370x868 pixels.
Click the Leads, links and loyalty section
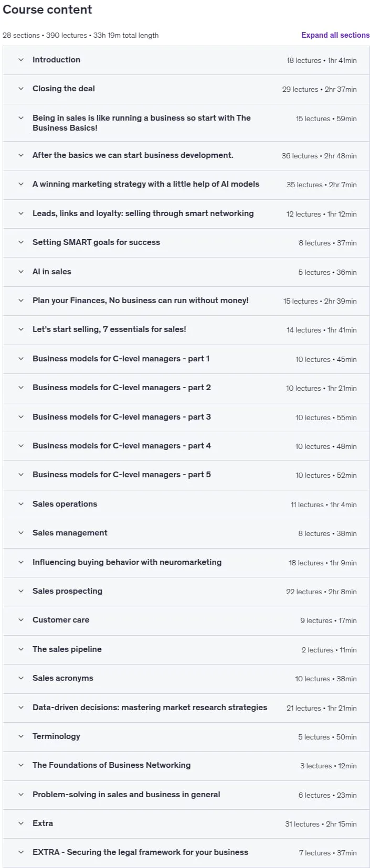click(x=186, y=214)
